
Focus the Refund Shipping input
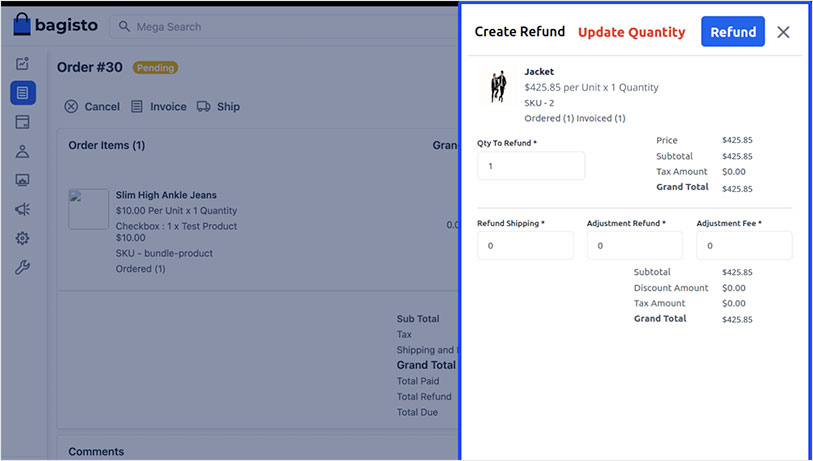pyautogui.click(x=525, y=245)
